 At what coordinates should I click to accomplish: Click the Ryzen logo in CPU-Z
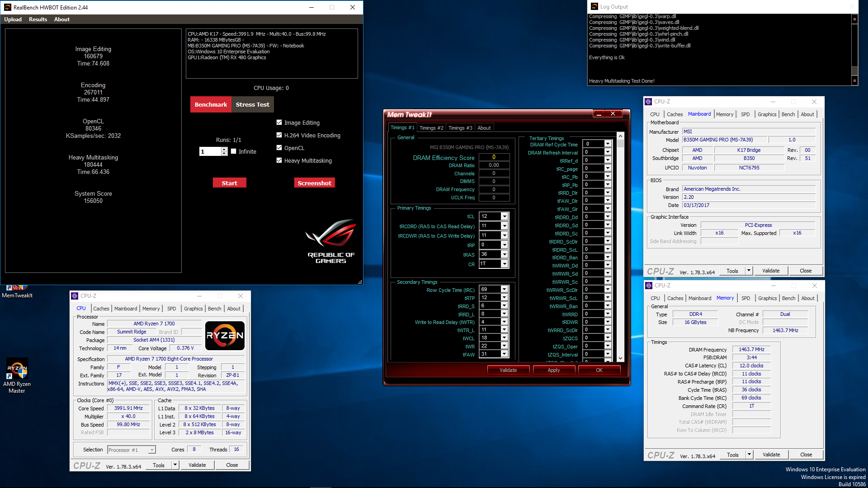click(225, 335)
